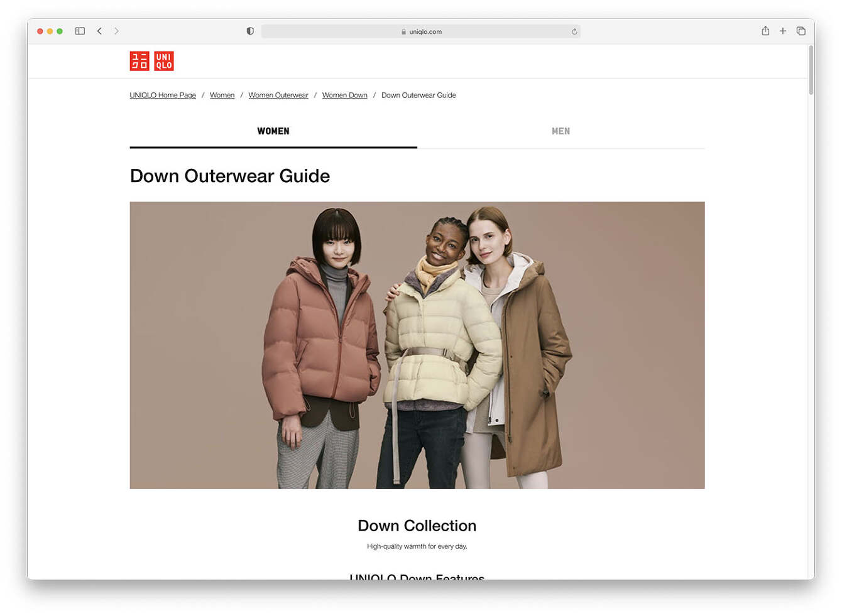
Task: Expand browsing history with forward arrow
Action: [x=117, y=31]
